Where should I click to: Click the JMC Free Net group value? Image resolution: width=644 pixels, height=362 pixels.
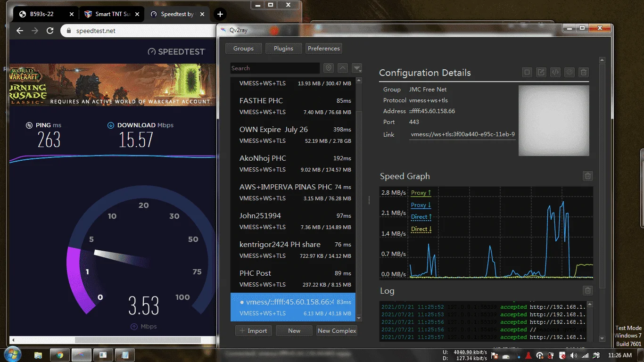pos(428,90)
